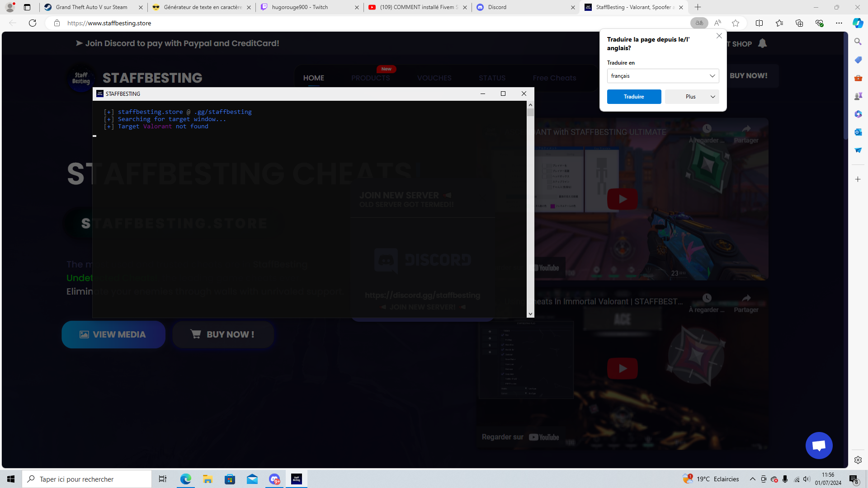Open Browser essentials heart icon
868x488 pixels.
pos(819,23)
